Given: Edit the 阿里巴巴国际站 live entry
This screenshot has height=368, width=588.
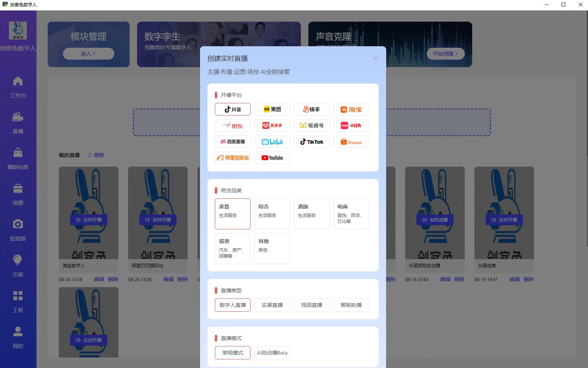Looking at the screenshot, I should [168, 279].
